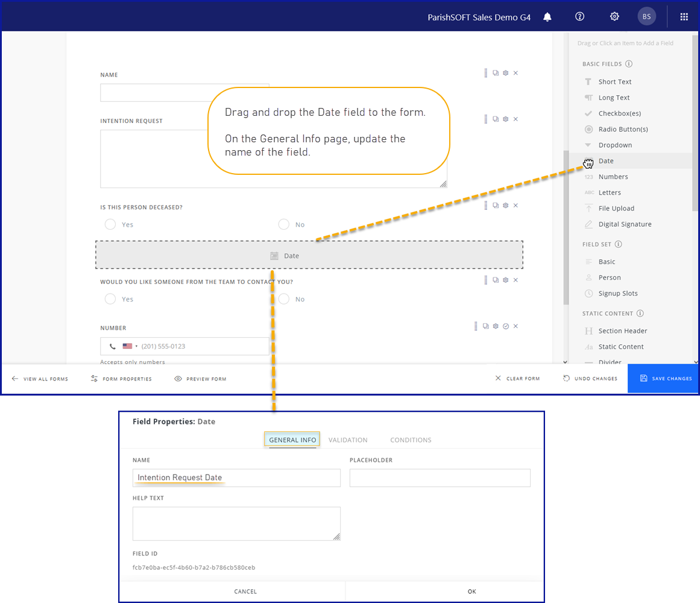Open the notifications bell icon
The image size is (700, 603).
[x=547, y=17]
